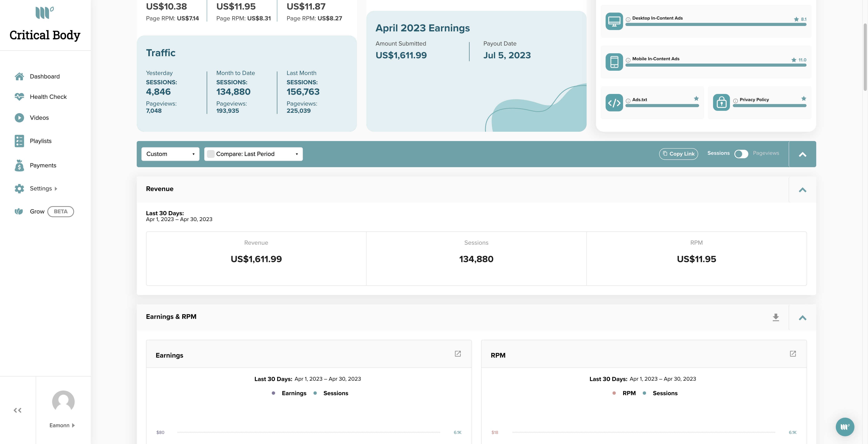Image resolution: width=868 pixels, height=444 pixels.
Task: Click info icon beside Desktop In-Content Ads
Action: pos(628,20)
